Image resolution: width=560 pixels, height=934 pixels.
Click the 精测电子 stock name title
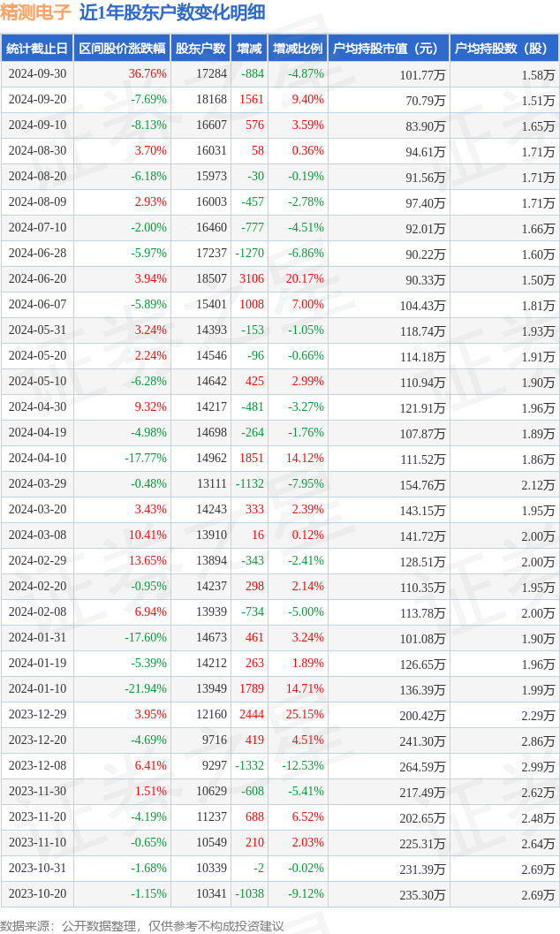click(x=36, y=12)
